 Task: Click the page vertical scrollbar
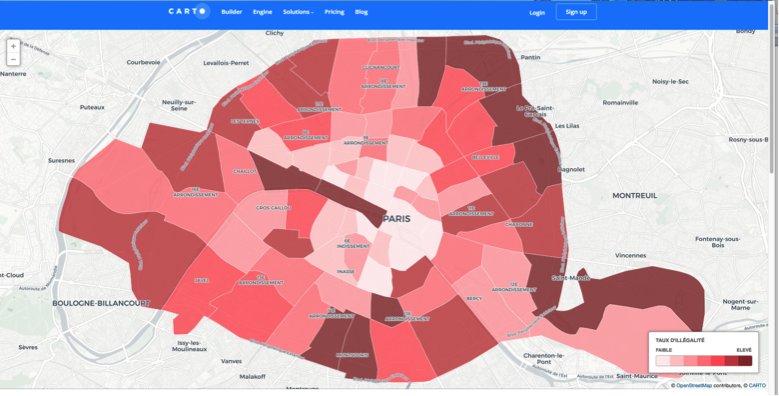(775, 99)
